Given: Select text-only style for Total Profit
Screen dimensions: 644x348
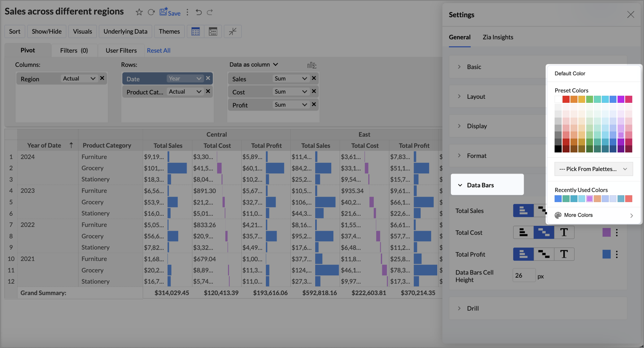Looking at the screenshot, I should click(x=564, y=254).
